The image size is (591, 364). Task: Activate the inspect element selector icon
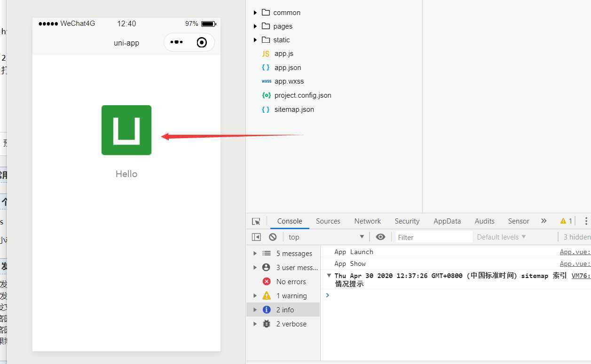pos(256,221)
